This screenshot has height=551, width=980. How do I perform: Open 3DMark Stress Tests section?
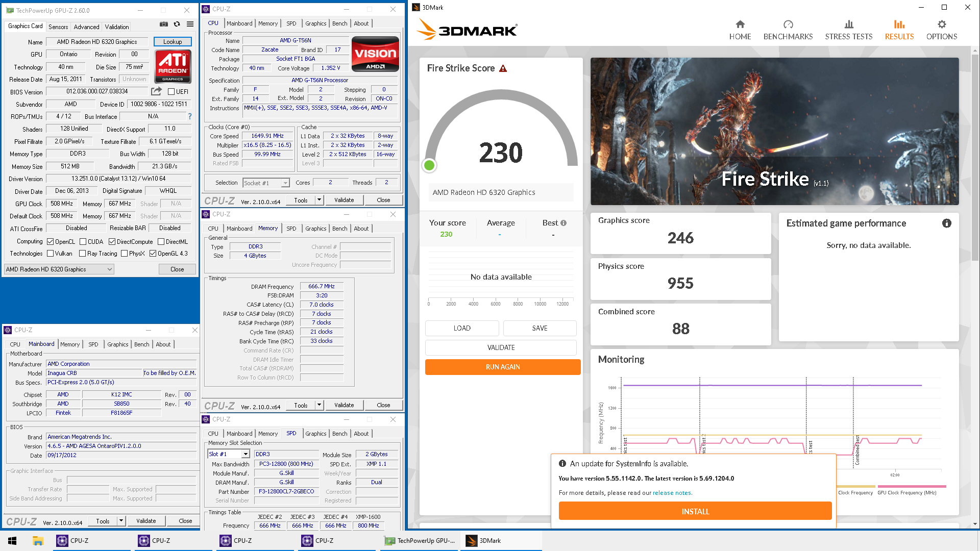click(848, 30)
